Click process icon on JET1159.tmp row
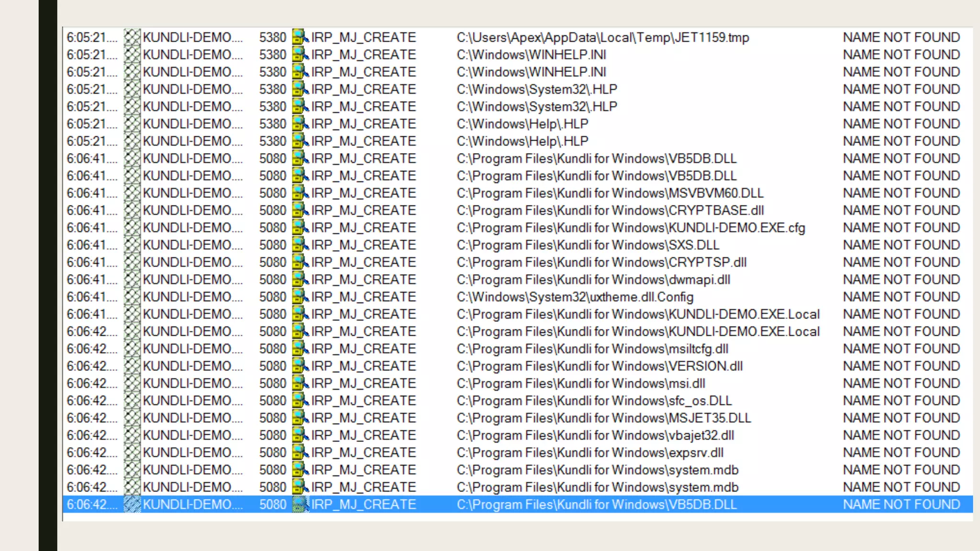 pos(132,37)
